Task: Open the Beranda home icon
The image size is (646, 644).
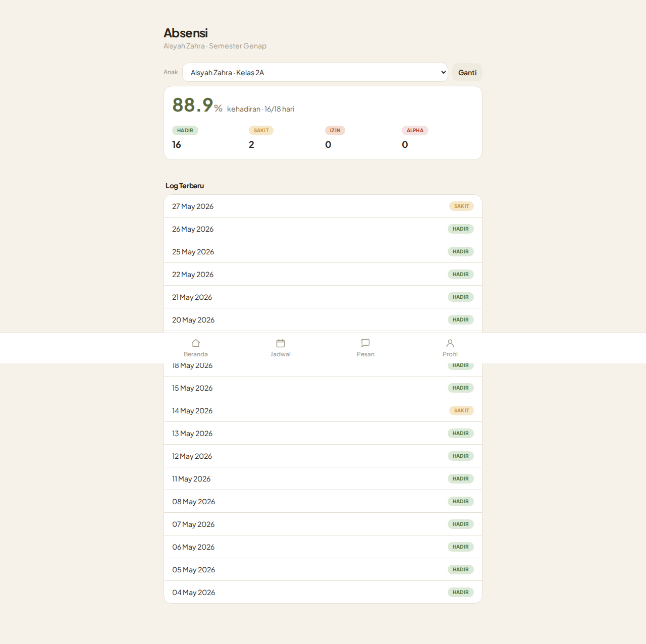Action: pyautogui.click(x=196, y=343)
